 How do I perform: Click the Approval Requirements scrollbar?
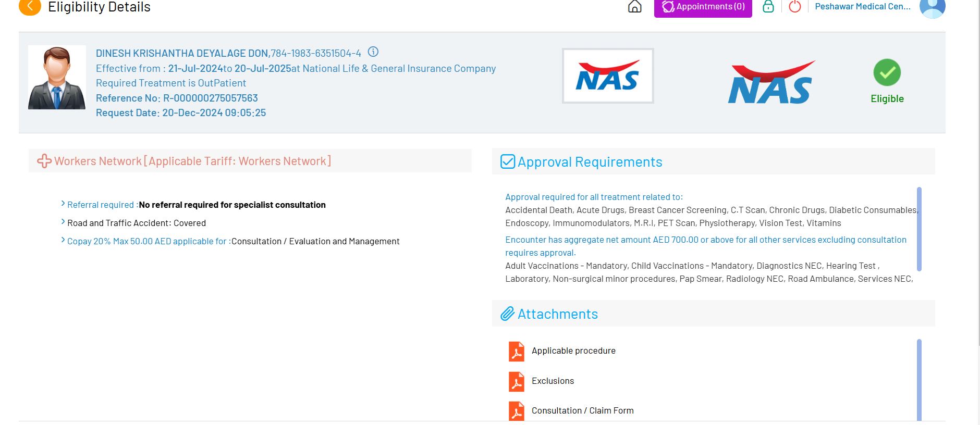(x=918, y=229)
